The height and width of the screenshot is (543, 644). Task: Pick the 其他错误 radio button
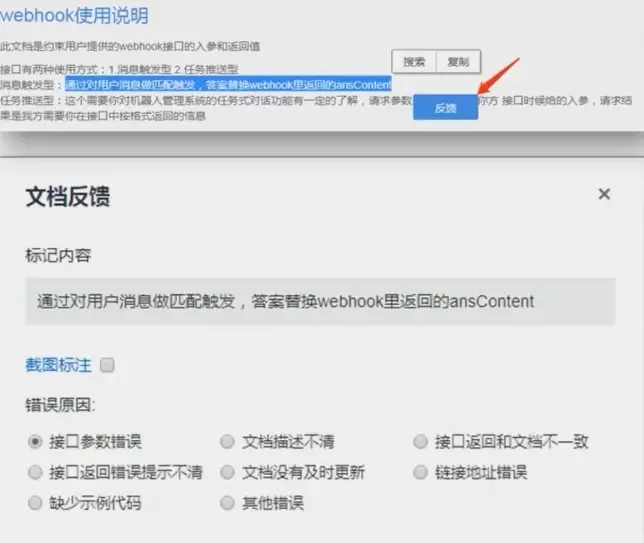point(227,503)
